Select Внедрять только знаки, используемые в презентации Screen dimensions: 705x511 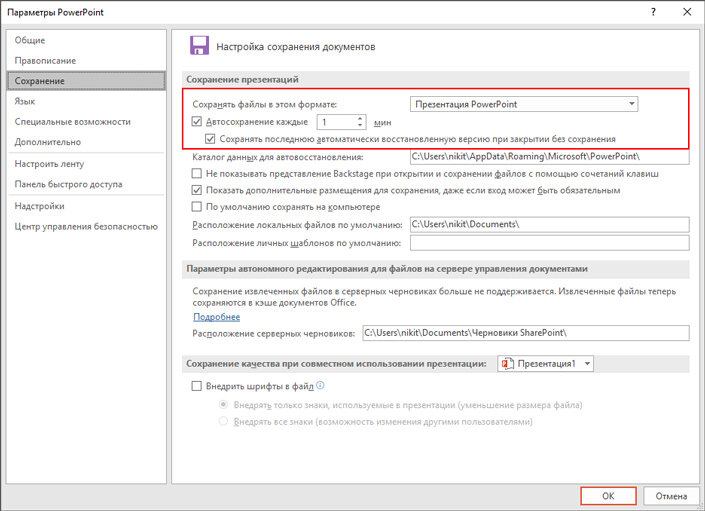coord(223,404)
